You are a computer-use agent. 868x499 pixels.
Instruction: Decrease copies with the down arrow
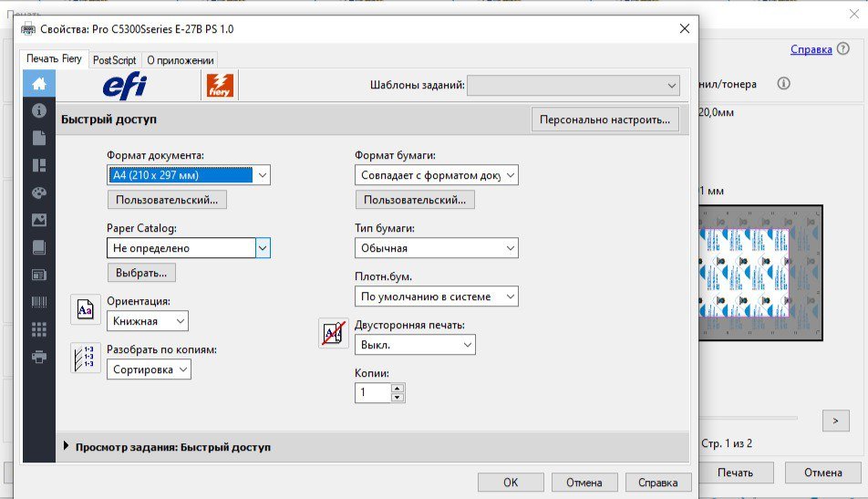pyautogui.click(x=398, y=397)
